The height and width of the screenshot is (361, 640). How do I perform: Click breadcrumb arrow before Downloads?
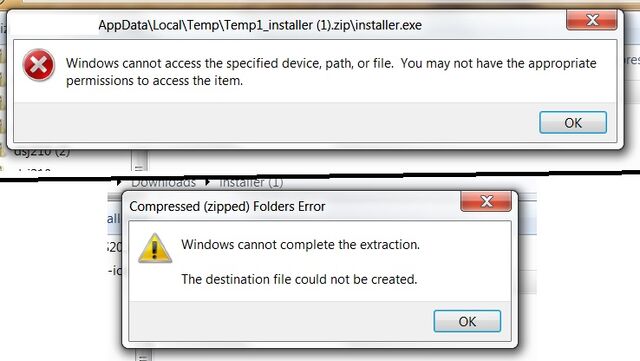pyautogui.click(x=120, y=182)
